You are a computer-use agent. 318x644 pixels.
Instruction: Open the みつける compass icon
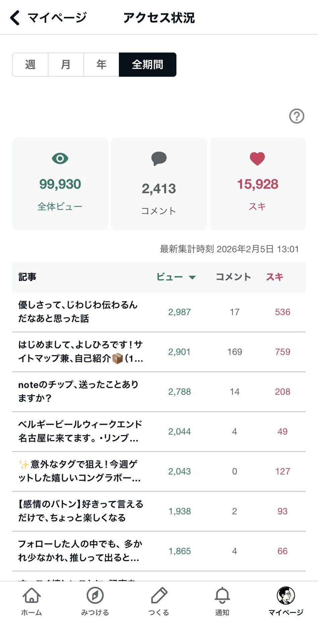click(95, 595)
